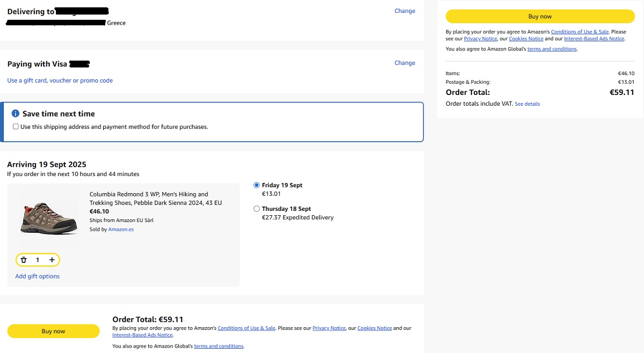Click the Columbia hiking shoe thumbnail
This screenshot has width=644, height=353.
(x=48, y=218)
